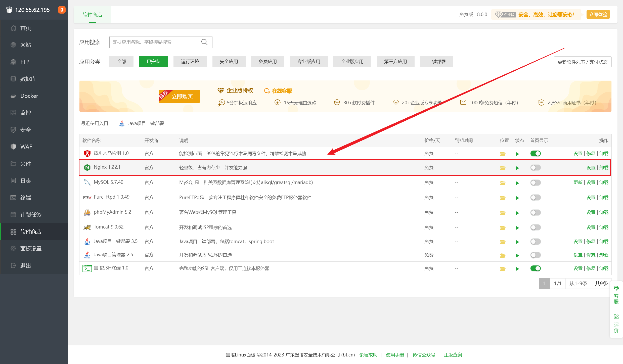Open 客服 headset icon on right
This screenshot has height=364, width=623.
click(616, 288)
